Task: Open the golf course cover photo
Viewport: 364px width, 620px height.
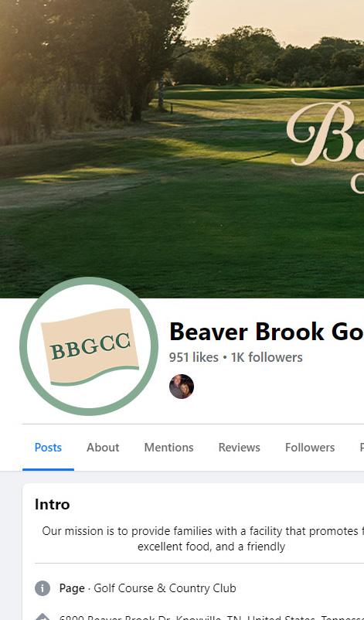Action: (x=182, y=149)
